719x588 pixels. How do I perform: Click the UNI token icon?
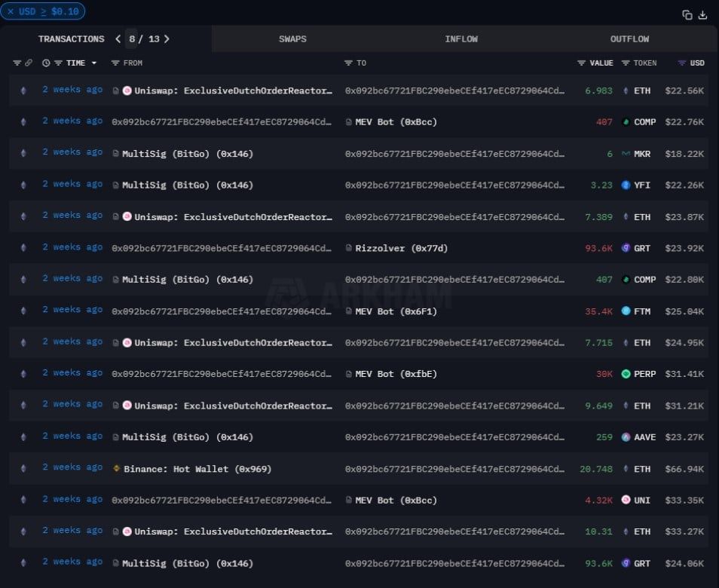tap(626, 500)
